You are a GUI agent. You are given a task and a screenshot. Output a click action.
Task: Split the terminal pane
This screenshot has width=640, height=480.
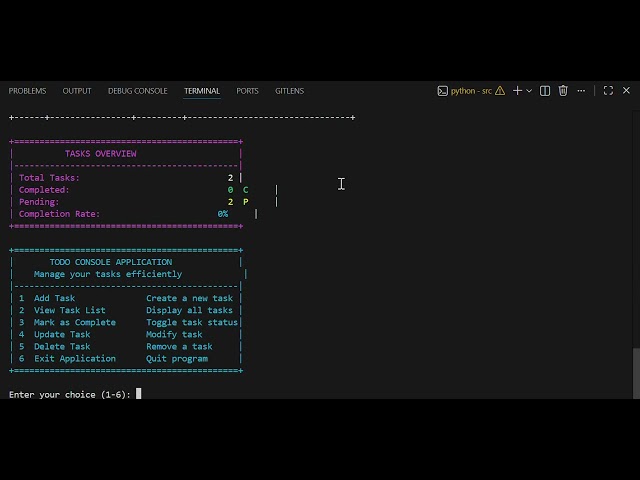tap(545, 91)
